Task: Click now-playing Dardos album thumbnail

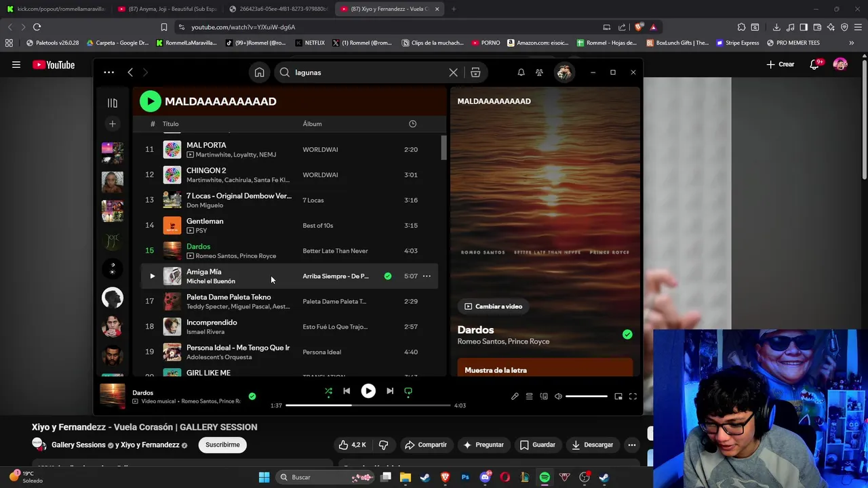Action: coord(113,396)
